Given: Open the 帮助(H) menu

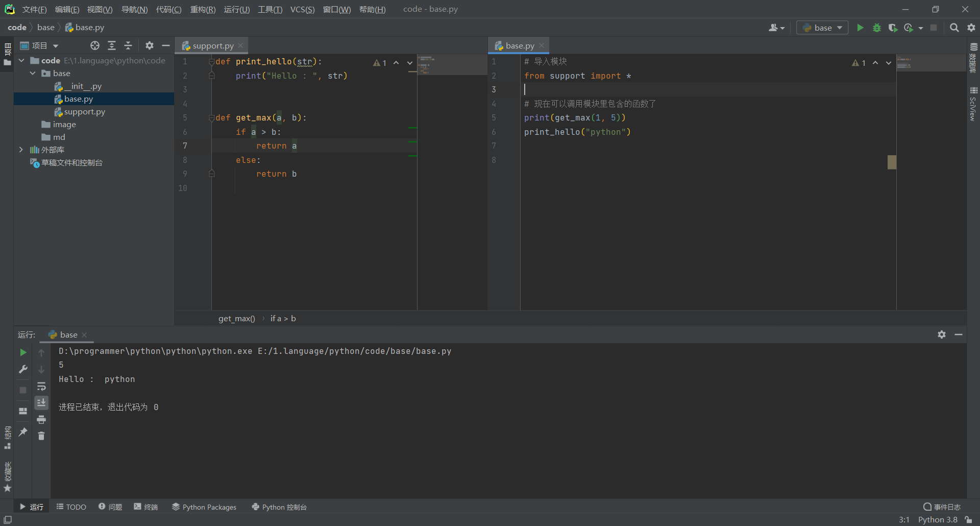Looking at the screenshot, I should (373, 9).
